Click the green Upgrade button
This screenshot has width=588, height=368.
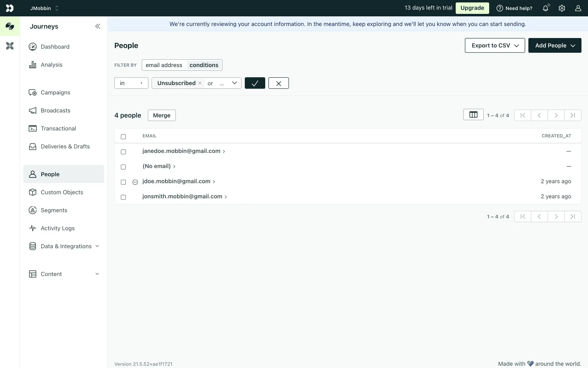pyautogui.click(x=472, y=8)
